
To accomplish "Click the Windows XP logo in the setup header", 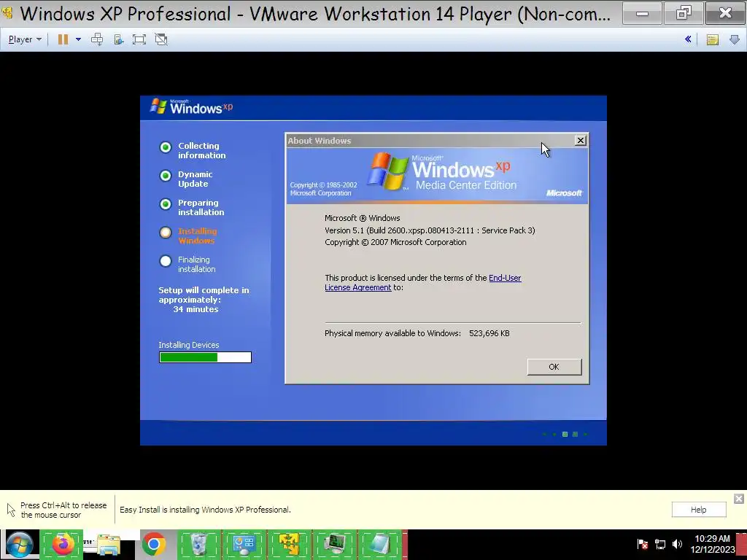I will [192, 107].
